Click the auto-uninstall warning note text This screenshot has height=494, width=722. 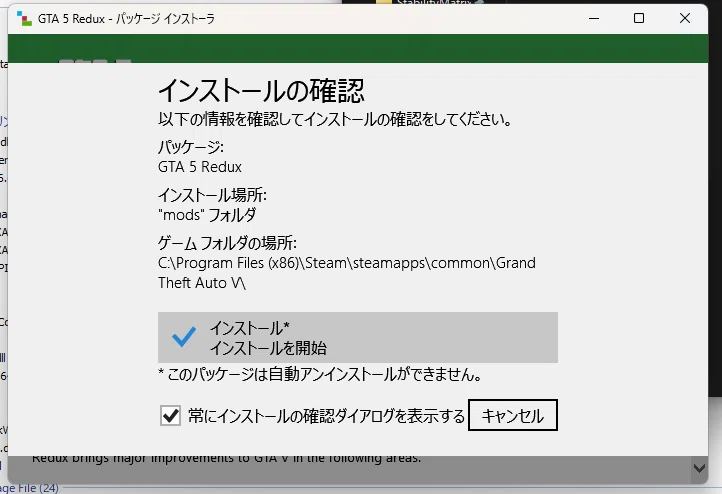coord(320,375)
